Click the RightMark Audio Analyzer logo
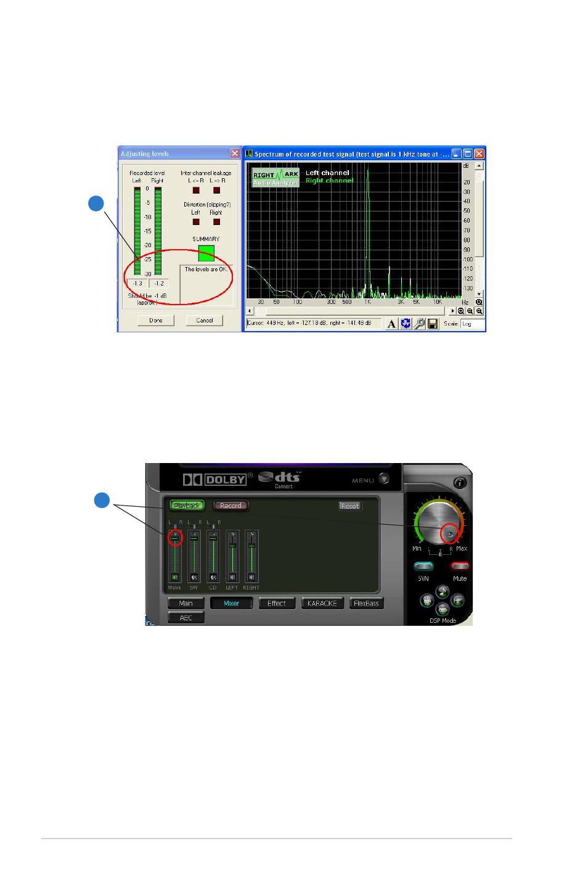588x886 pixels. [x=276, y=178]
